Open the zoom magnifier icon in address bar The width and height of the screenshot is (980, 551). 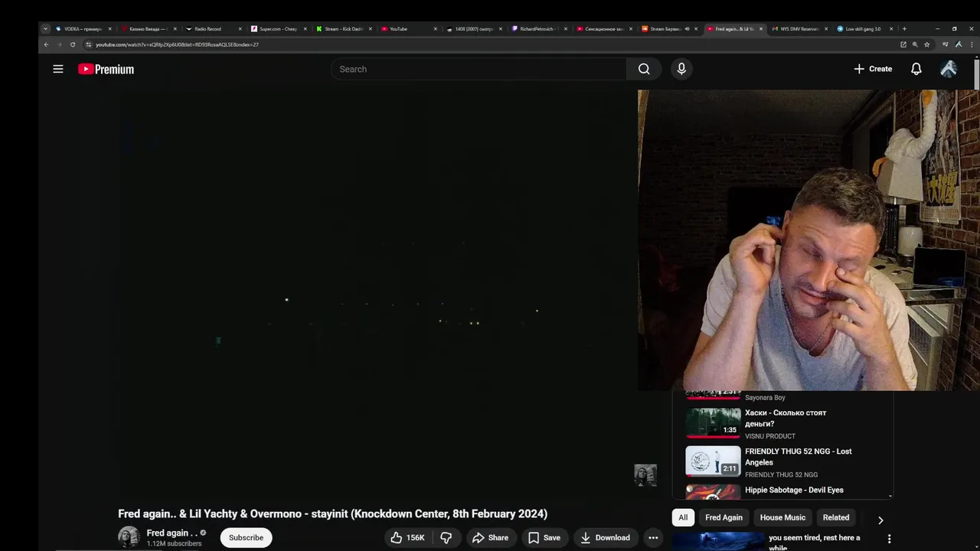(x=915, y=44)
